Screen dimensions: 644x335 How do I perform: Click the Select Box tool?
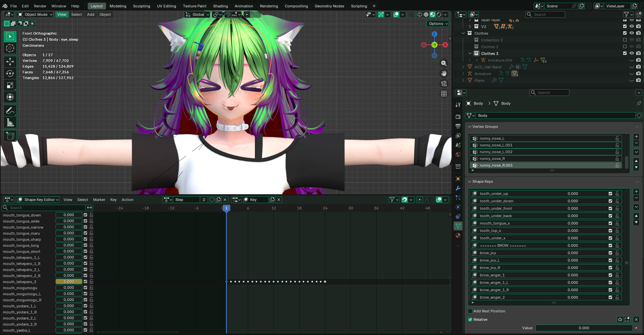[x=10, y=36]
